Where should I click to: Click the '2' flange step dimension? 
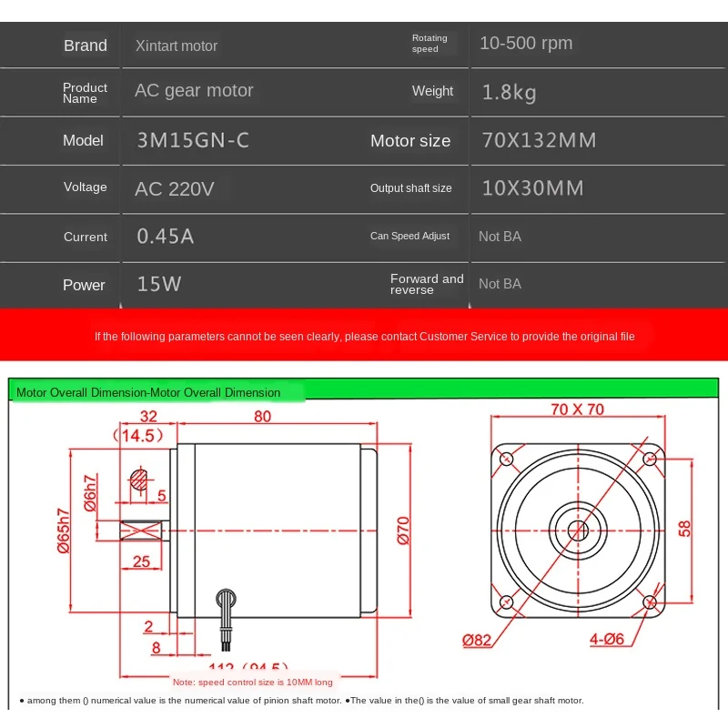pos(148,627)
